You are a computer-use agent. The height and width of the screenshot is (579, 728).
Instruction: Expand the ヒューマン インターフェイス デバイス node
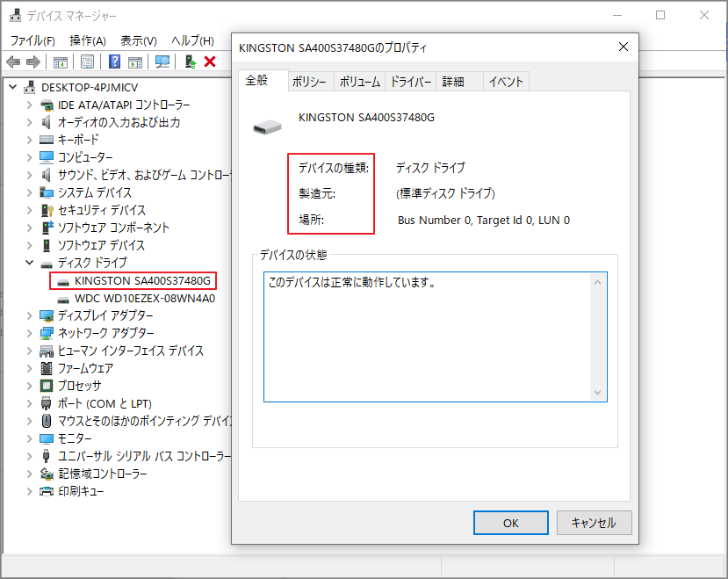click(x=29, y=351)
